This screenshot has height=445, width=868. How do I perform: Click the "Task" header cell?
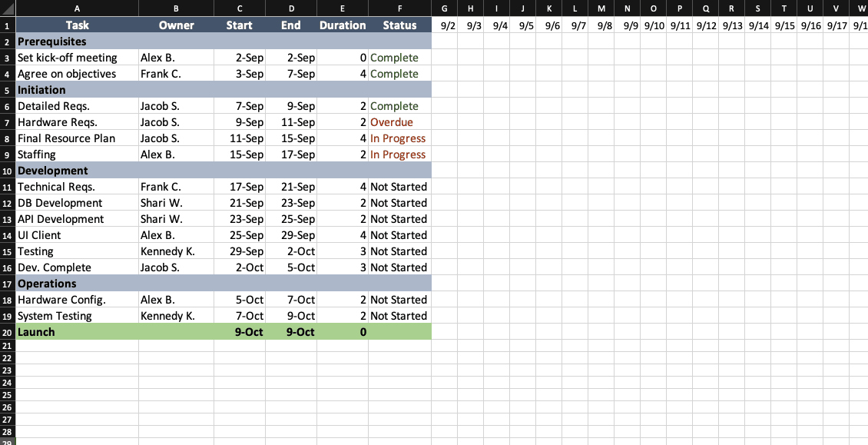pos(77,25)
